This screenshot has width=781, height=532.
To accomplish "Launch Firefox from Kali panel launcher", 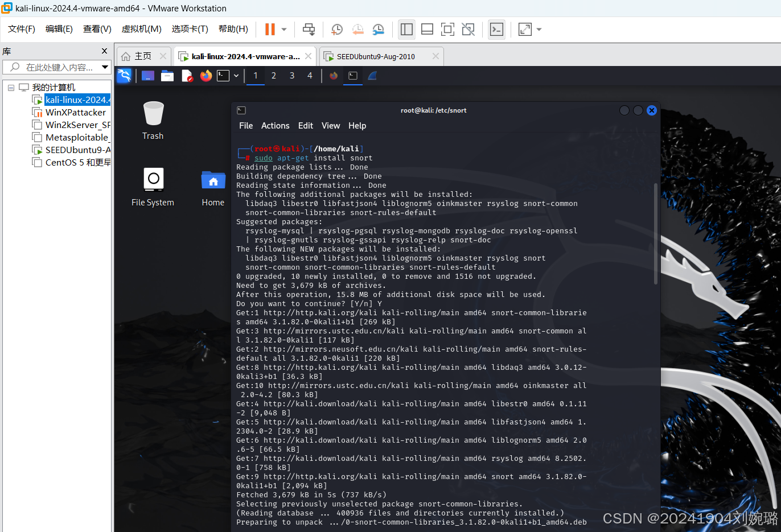I will tap(206, 76).
